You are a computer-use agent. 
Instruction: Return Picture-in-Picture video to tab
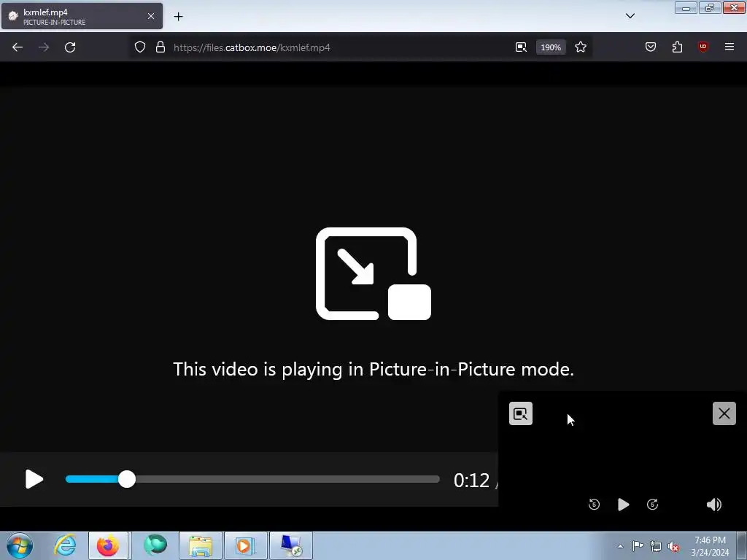(x=521, y=413)
